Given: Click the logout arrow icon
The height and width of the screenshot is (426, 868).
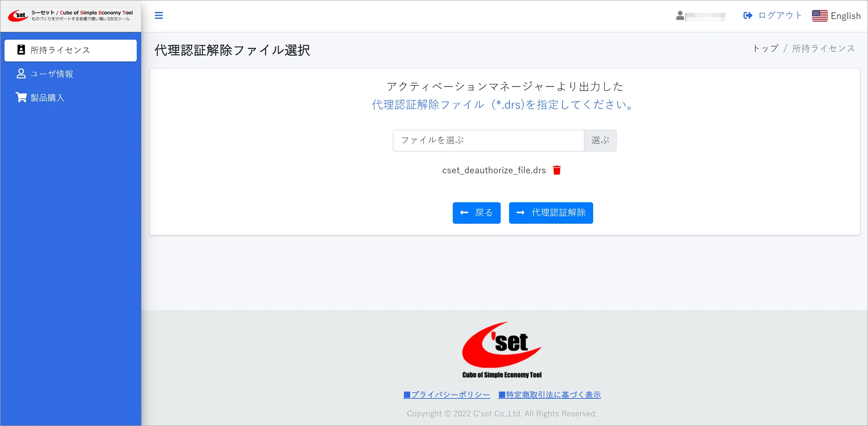Looking at the screenshot, I should coord(748,16).
